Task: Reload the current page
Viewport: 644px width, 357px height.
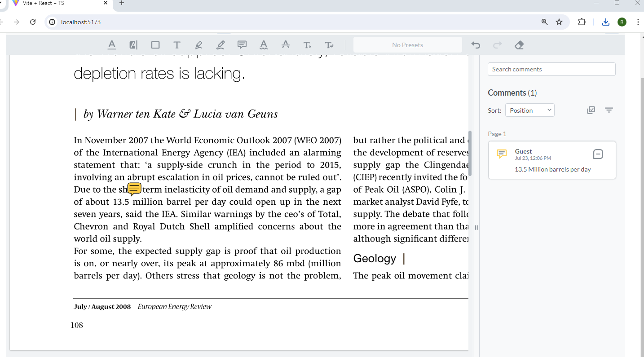Action: pos(32,22)
